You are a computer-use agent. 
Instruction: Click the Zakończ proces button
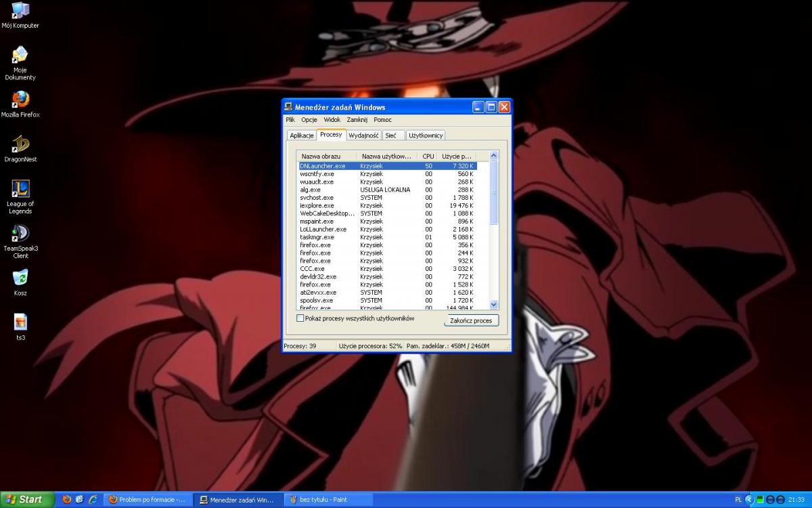click(x=471, y=320)
